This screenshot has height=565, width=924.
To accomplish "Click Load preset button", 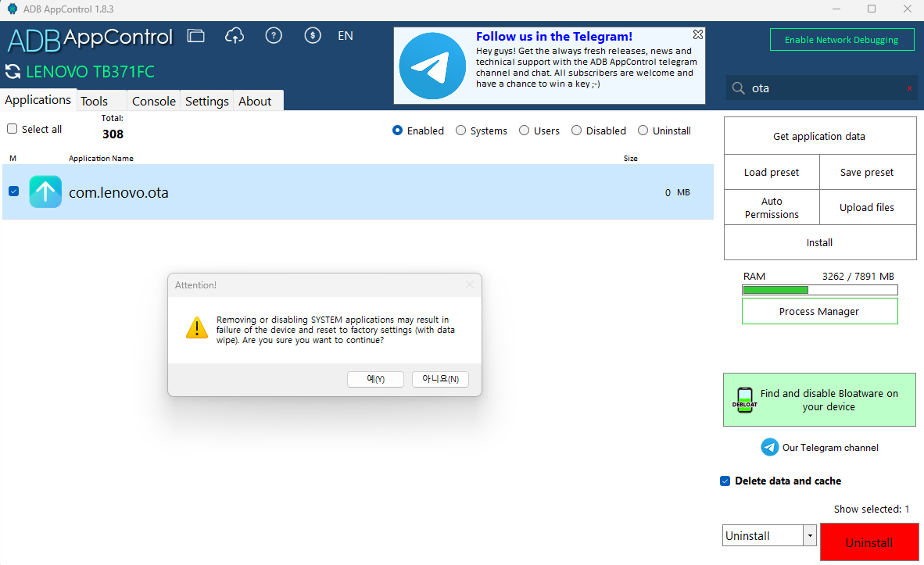I will [x=772, y=172].
